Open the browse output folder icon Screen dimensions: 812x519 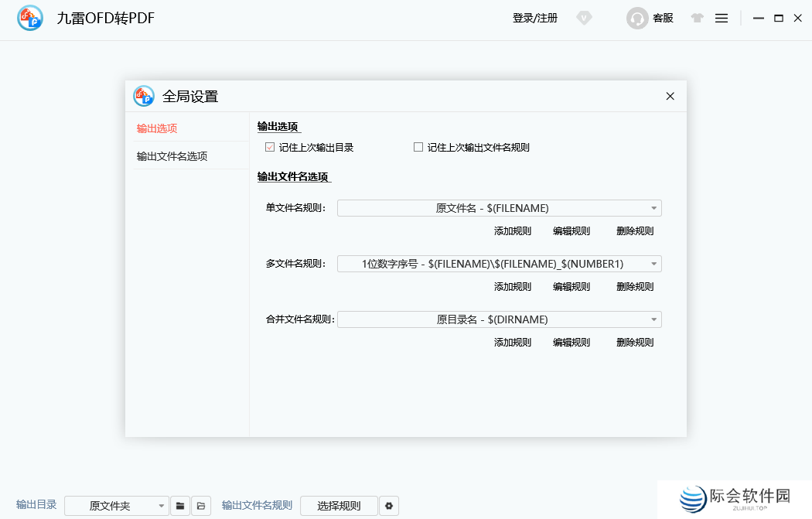point(200,505)
